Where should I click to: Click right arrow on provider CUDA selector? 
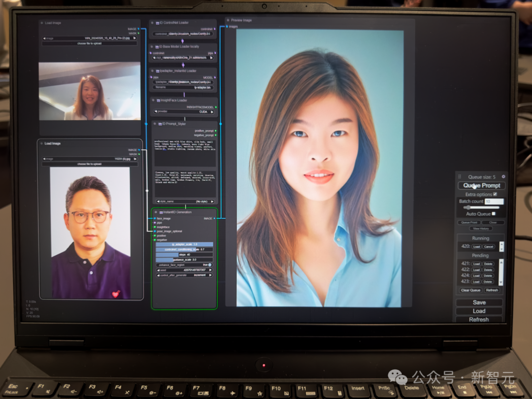(213, 111)
